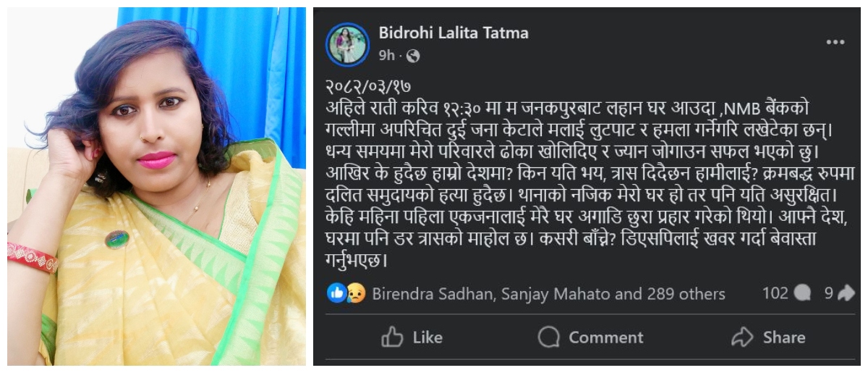Click the share arrow icon beside 9
The width and height of the screenshot is (868, 373).
click(x=846, y=293)
